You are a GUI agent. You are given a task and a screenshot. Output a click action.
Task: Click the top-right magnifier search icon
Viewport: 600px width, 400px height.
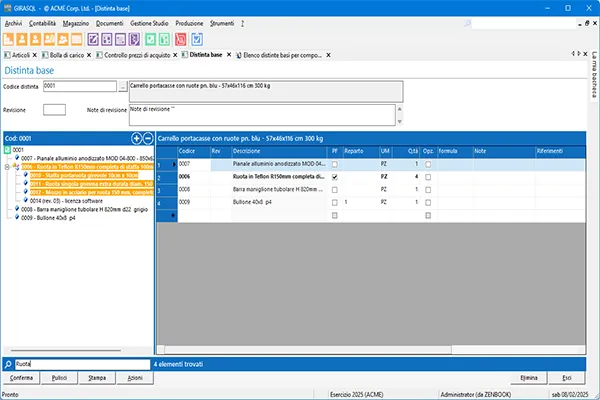pyautogui.click(x=468, y=24)
